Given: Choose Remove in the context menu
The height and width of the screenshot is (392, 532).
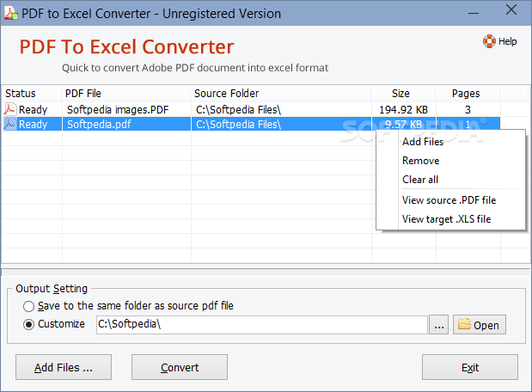Looking at the screenshot, I should coord(421,161).
